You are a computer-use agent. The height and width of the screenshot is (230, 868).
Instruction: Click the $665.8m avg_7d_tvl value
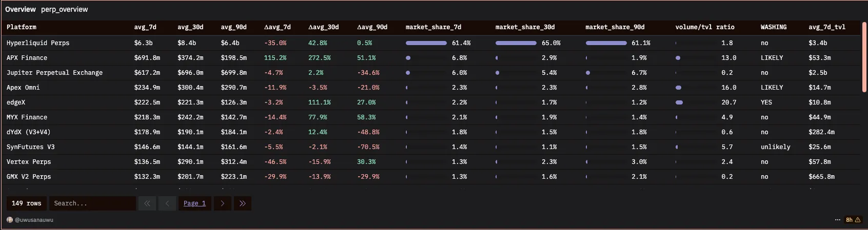coord(821,177)
